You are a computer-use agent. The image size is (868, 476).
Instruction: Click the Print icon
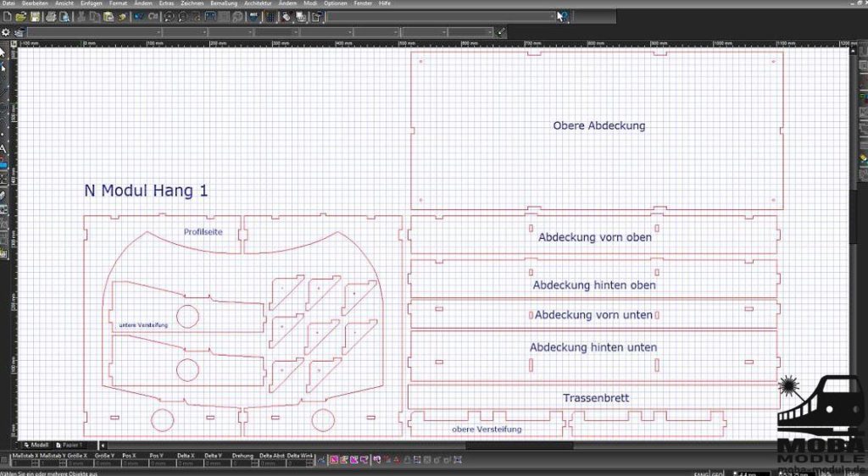click(51, 17)
